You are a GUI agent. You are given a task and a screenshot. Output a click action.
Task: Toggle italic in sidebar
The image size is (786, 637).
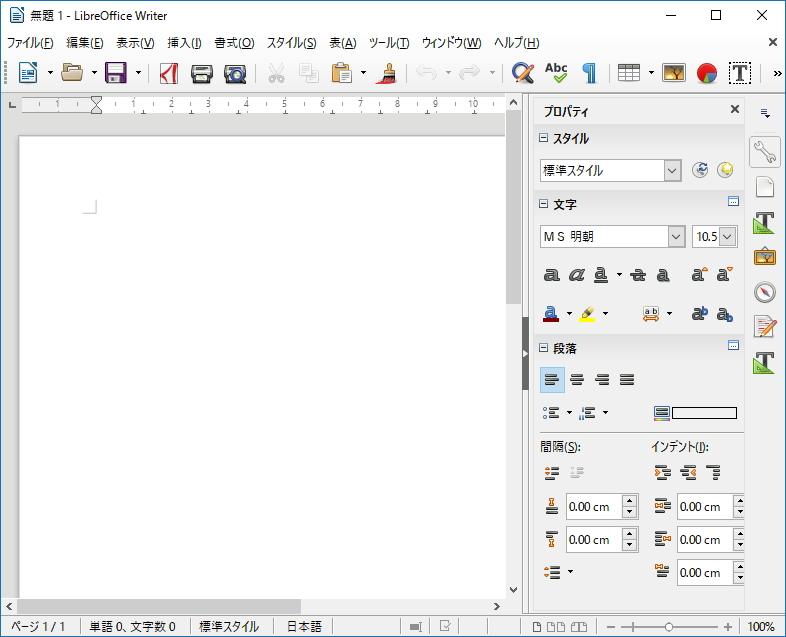tap(576, 275)
